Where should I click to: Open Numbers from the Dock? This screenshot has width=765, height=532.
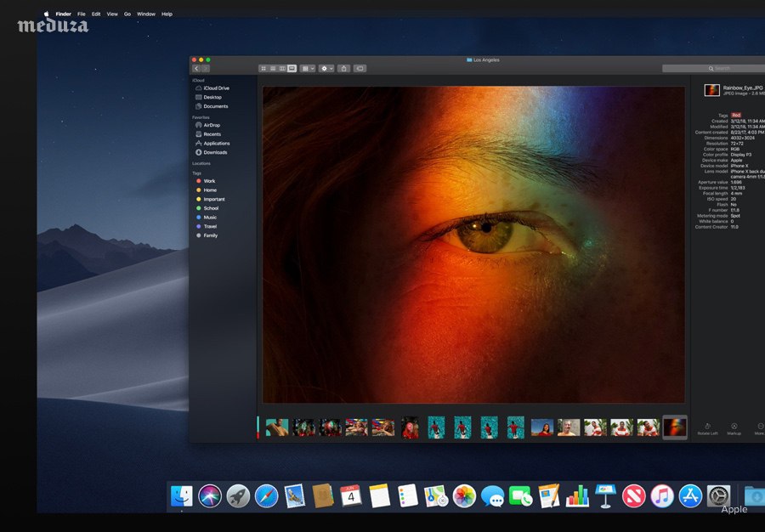(577, 496)
